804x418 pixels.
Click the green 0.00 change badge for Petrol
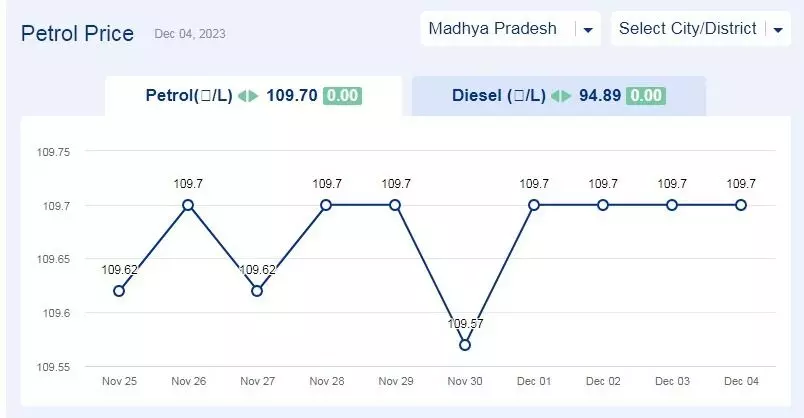(x=342, y=96)
